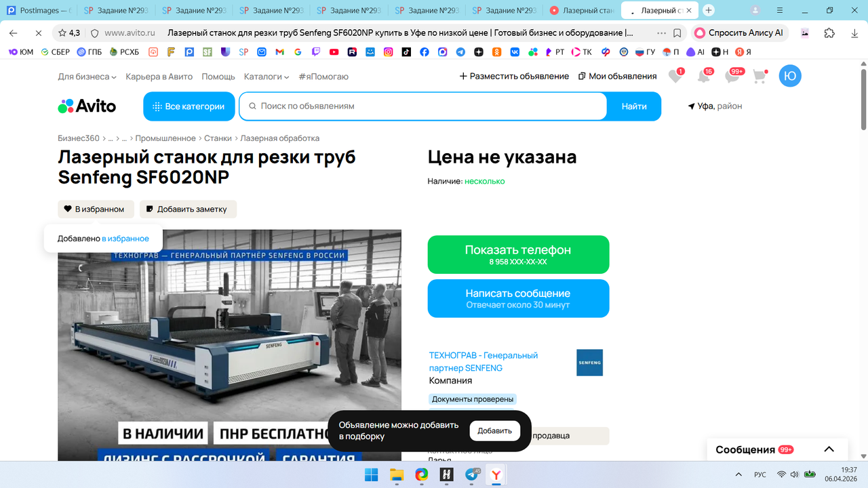The height and width of the screenshot is (488, 868).
Task: Go back to the previous page
Action: click(14, 33)
